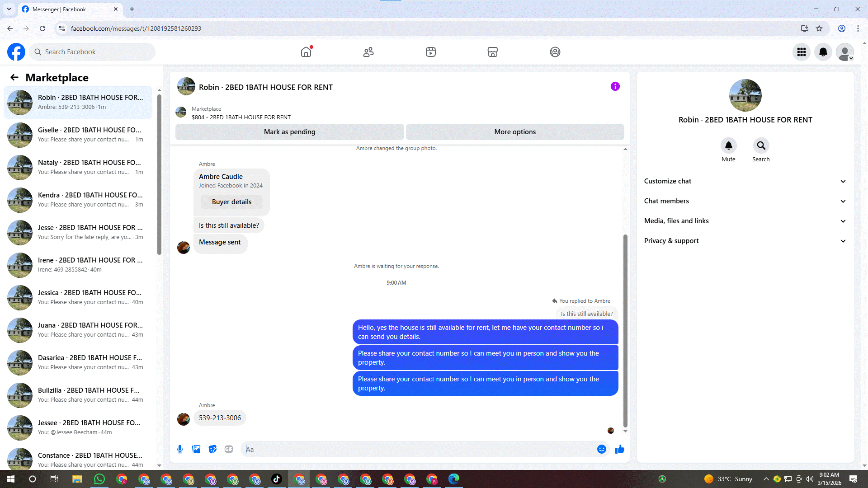
Task: Open Buyer details for Ambre Caudle
Action: [x=231, y=202]
